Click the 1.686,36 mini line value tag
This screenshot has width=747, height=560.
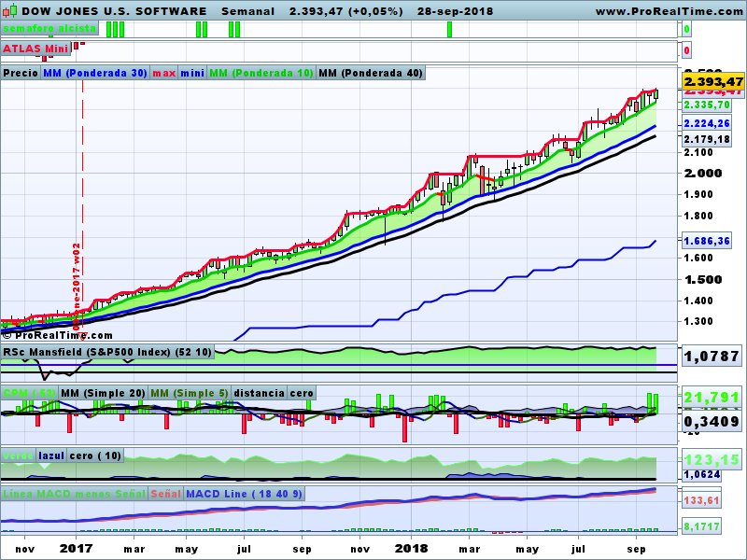click(707, 241)
